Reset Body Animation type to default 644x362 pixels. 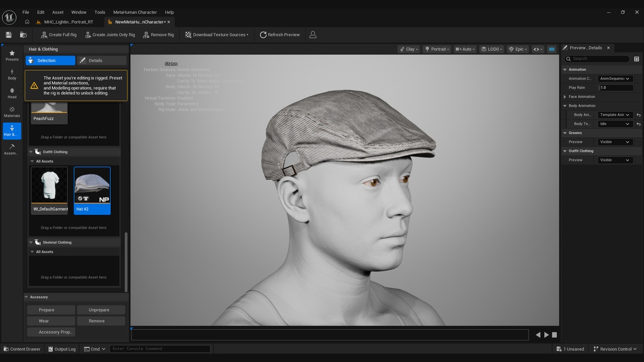click(638, 115)
